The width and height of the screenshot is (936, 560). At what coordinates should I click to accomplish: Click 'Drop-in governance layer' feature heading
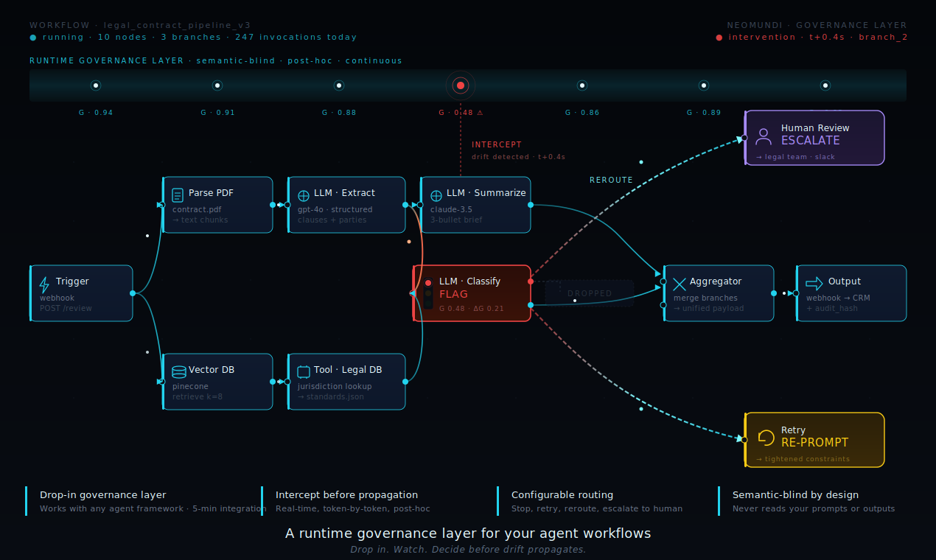[x=103, y=495]
